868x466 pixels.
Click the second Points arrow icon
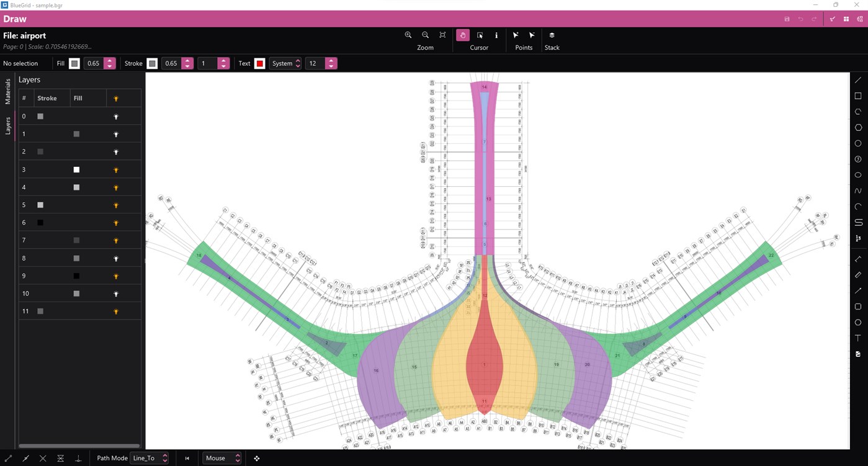[532, 35]
